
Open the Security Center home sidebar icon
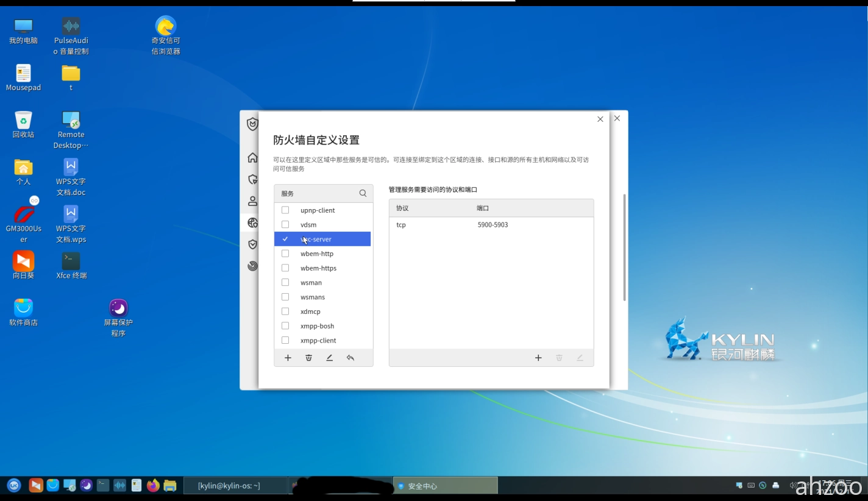(x=252, y=157)
